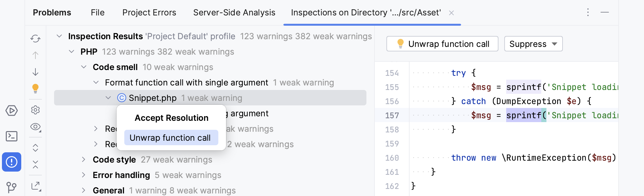Rerun the inspection with the refresh icon
The height and width of the screenshot is (196, 644).
pyautogui.click(x=35, y=38)
